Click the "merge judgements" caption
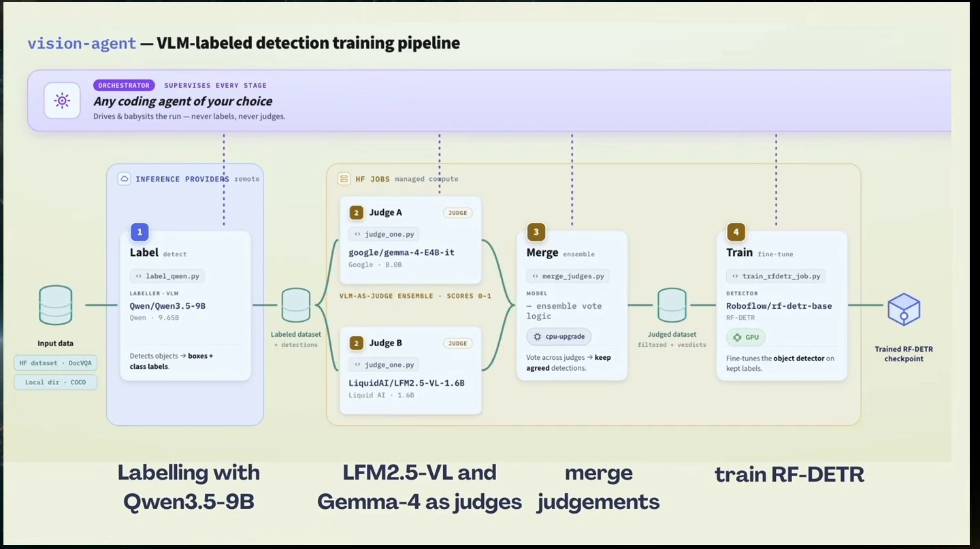980x549 pixels. click(x=598, y=487)
